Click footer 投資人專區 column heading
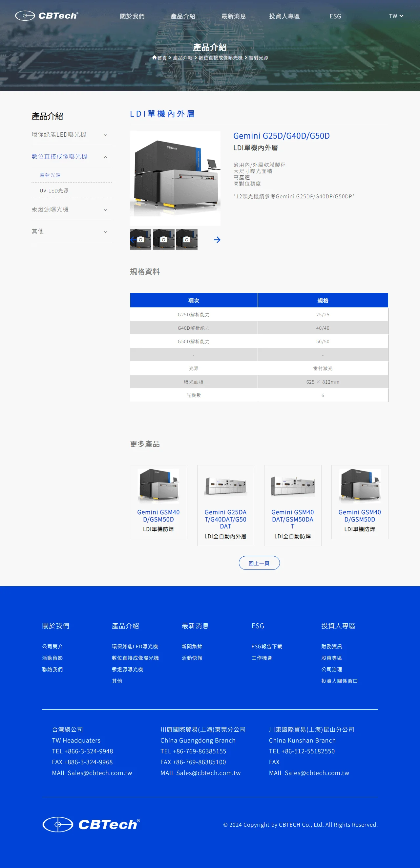The width and height of the screenshot is (420, 868). [338, 626]
